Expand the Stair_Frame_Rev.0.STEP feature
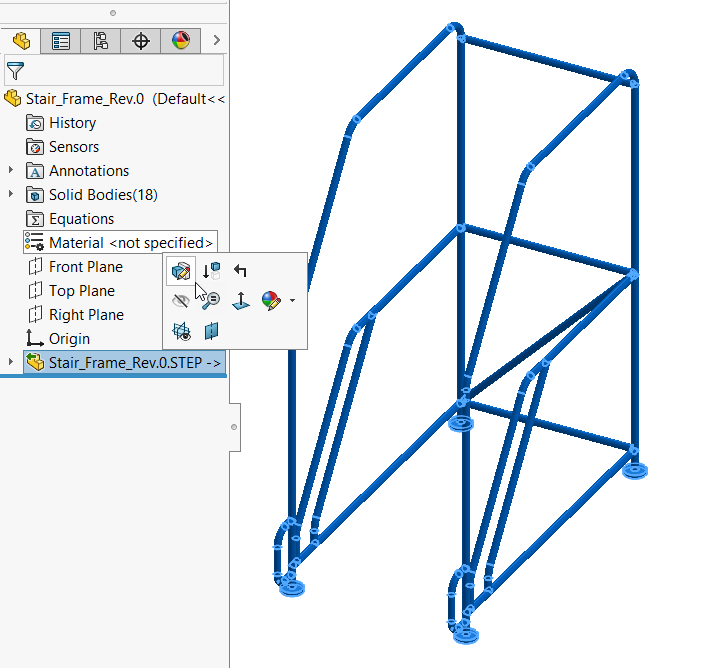 (x=11, y=361)
